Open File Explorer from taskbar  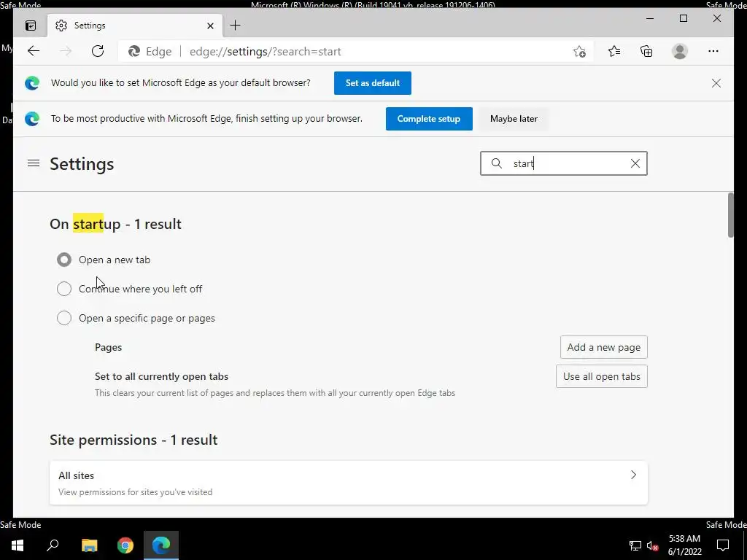click(x=89, y=545)
